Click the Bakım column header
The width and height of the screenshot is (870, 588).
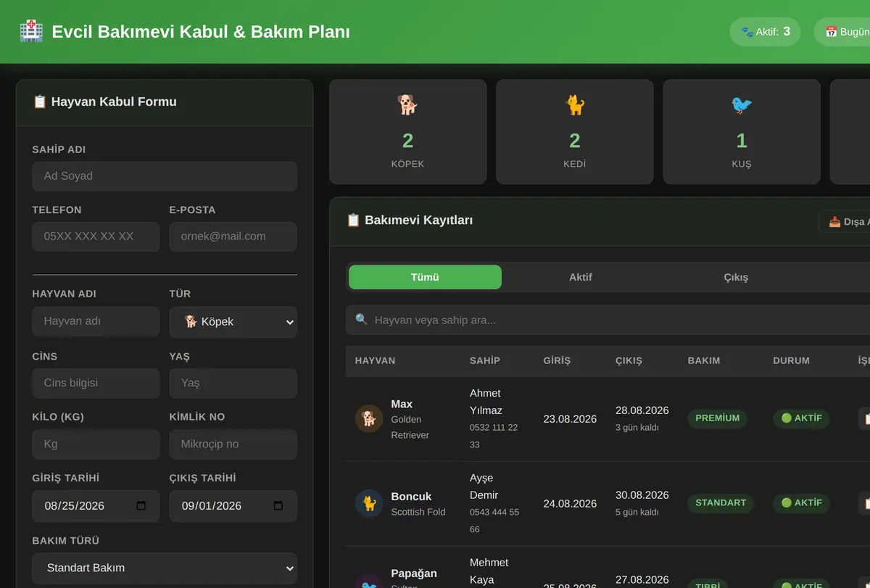coord(704,360)
